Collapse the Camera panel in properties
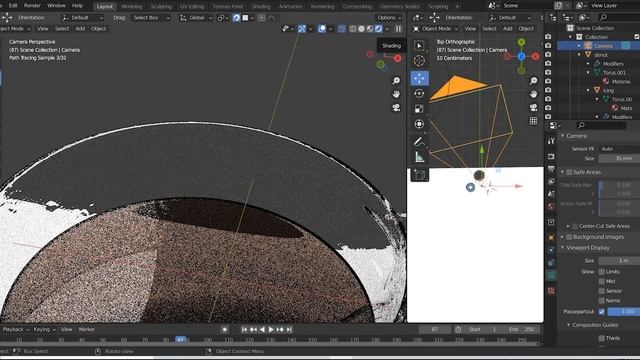Screen dimensions: 640x360 563,136
